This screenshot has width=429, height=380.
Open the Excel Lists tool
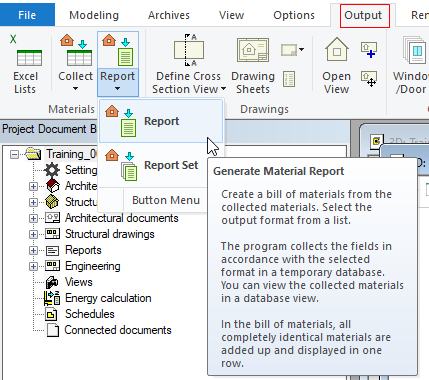coord(25,65)
